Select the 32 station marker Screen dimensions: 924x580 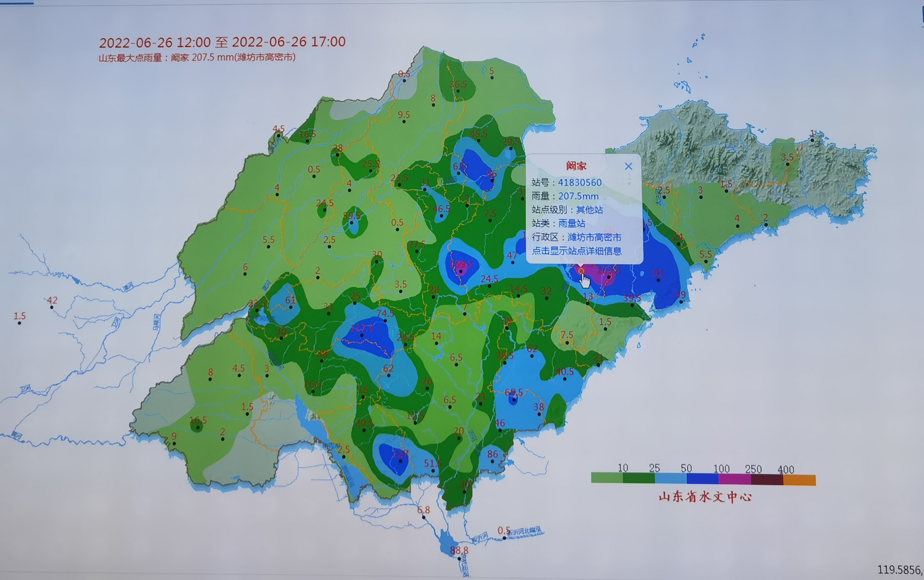[547, 298]
